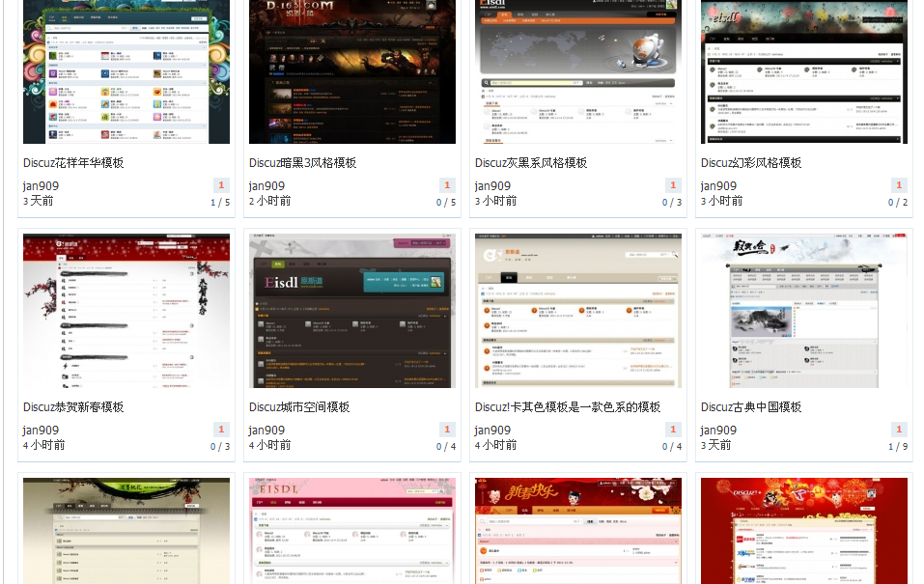Click the '2 小时前' time under Discuz暗黑3风格模板
The height and width of the screenshot is (584, 924).
click(270, 201)
